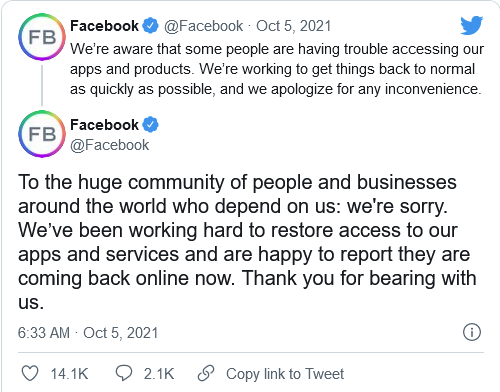Click the 14.1K likes count
The height and width of the screenshot is (392, 500).
click(x=69, y=374)
